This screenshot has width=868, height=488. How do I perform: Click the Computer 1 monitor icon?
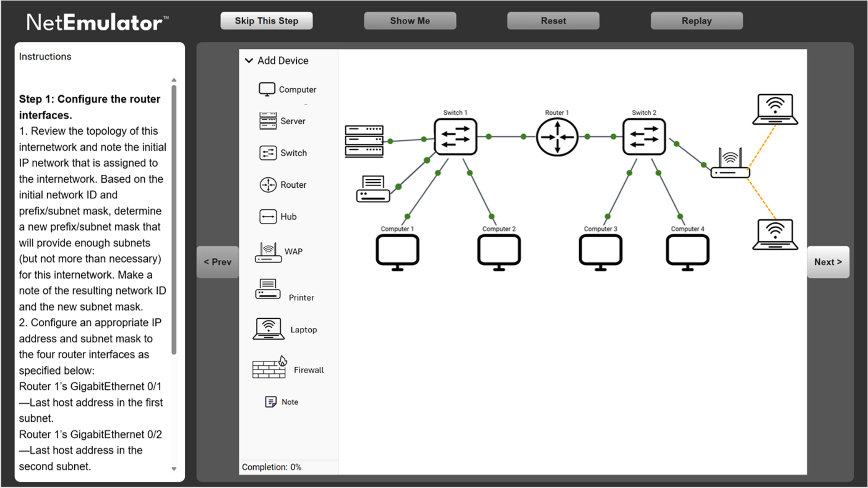pyautogui.click(x=397, y=252)
